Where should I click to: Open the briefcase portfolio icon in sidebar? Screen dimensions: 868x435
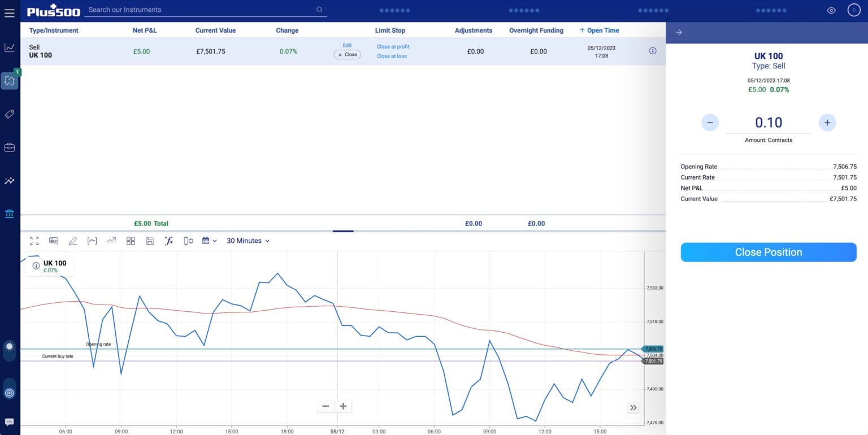click(x=10, y=147)
